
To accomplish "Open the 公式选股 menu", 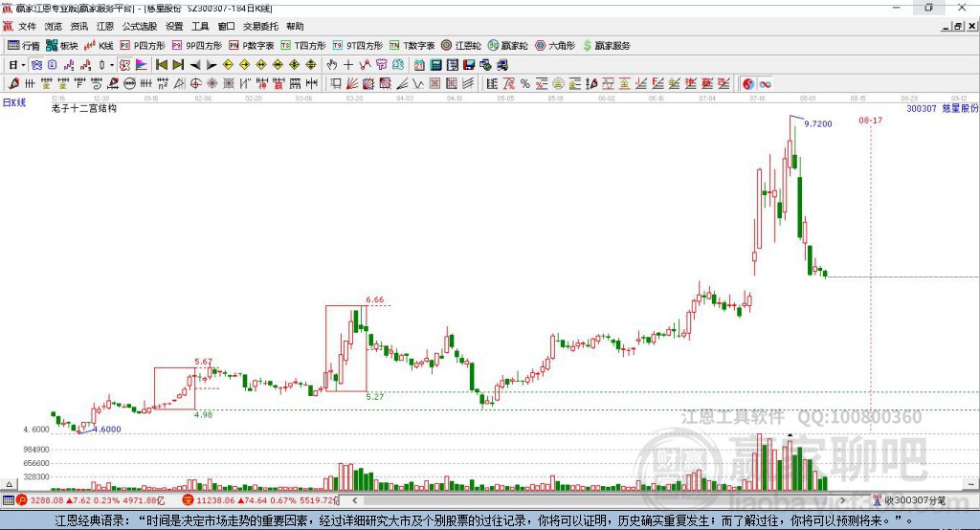I will pyautogui.click(x=138, y=26).
